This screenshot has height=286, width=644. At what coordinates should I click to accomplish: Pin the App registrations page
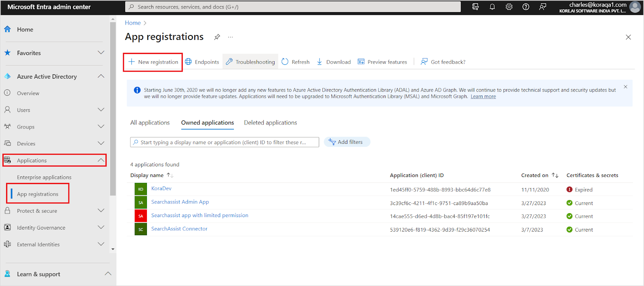217,37
